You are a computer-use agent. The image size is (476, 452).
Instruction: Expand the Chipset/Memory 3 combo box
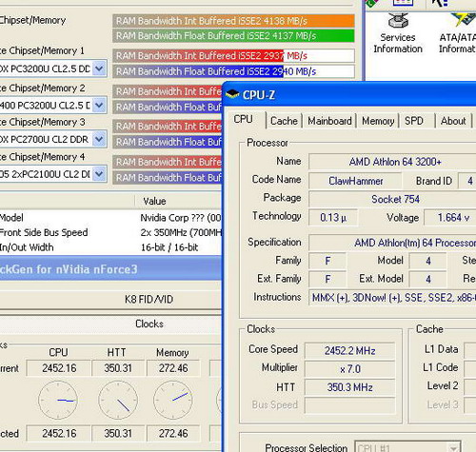99,139
